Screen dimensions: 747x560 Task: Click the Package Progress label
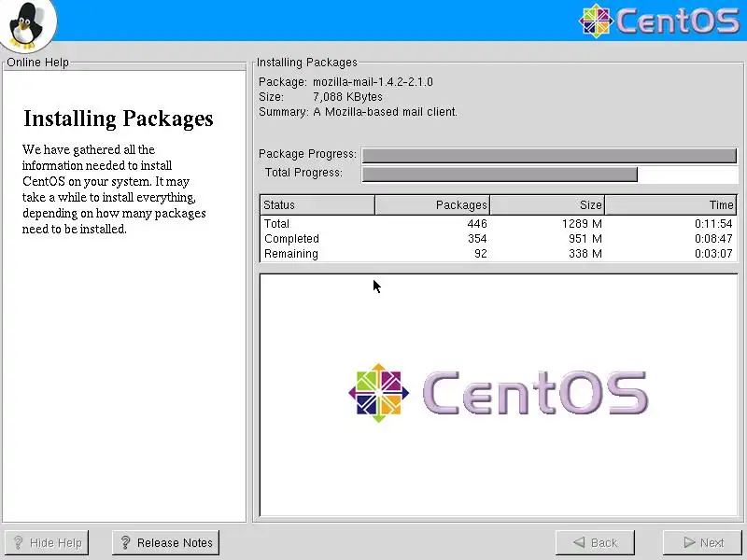point(307,154)
